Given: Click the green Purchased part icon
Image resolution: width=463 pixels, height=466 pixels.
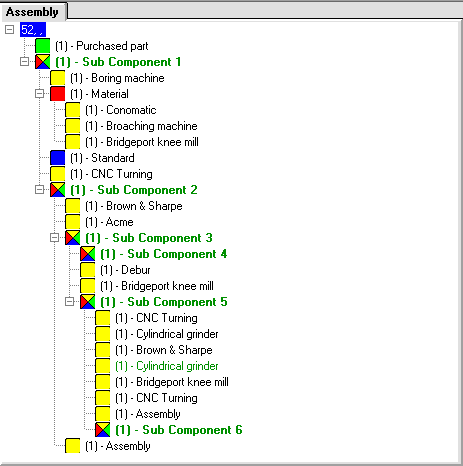Looking at the screenshot, I should point(43,46).
